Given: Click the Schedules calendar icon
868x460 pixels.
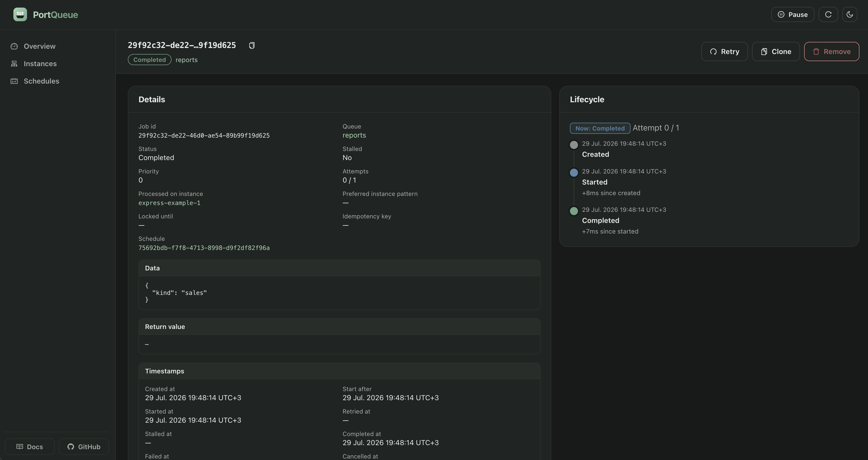Looking at the screenshot, I should point(14,81).
